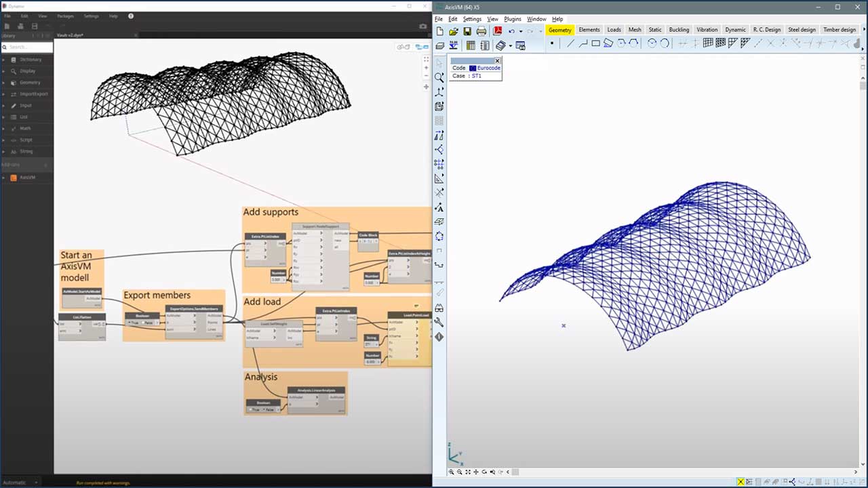This screenshot has width=868, height=488.
Task: Select False on the Analysis Boolean node
Action: (270, 409)
